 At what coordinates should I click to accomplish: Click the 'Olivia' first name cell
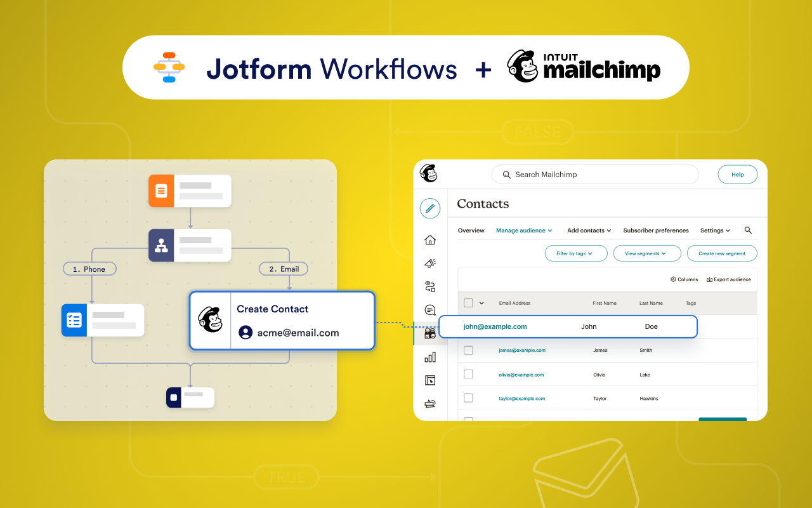599,375
